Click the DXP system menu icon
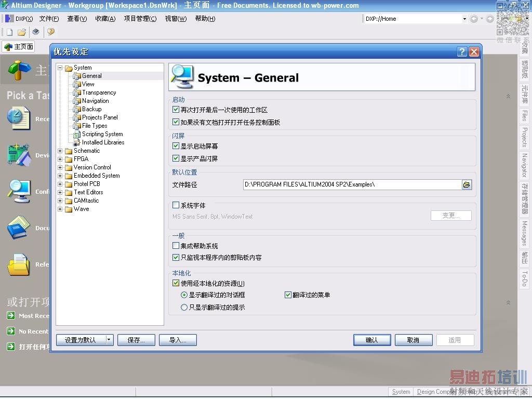This screenshot has width=532, height=399. [9, 19]
